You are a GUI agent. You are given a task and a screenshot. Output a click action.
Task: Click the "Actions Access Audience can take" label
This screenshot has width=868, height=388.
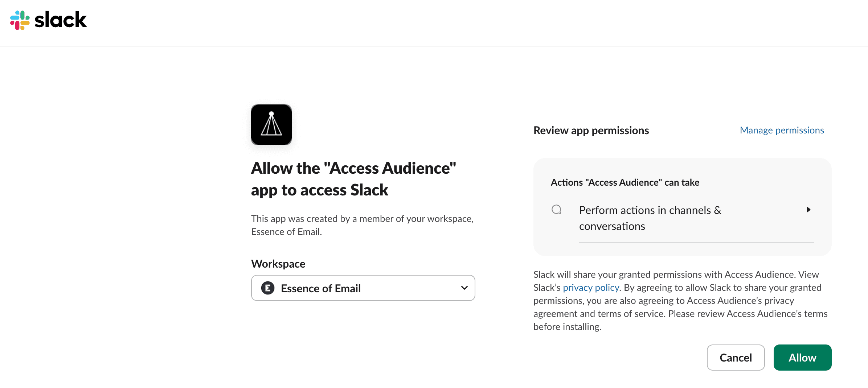pyautogui.click(x=625, y=182)
